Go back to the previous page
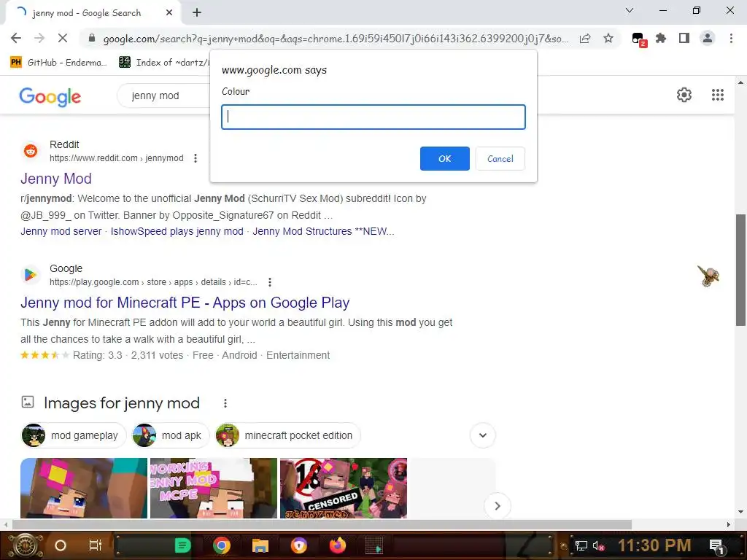The height and width of the screenshot is (560, 747). tap(16, 38)
